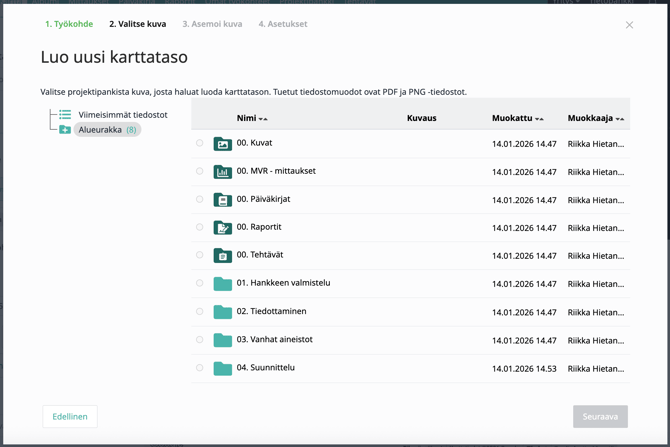
Task: Sort the list by Muokattu column
Action: click(517, 118)
